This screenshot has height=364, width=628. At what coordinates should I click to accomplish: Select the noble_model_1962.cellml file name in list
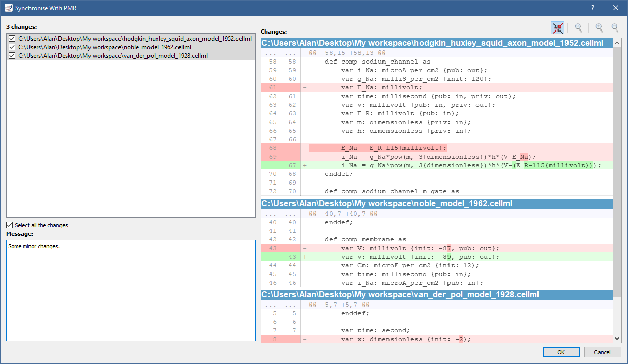(x=104, y=47)
